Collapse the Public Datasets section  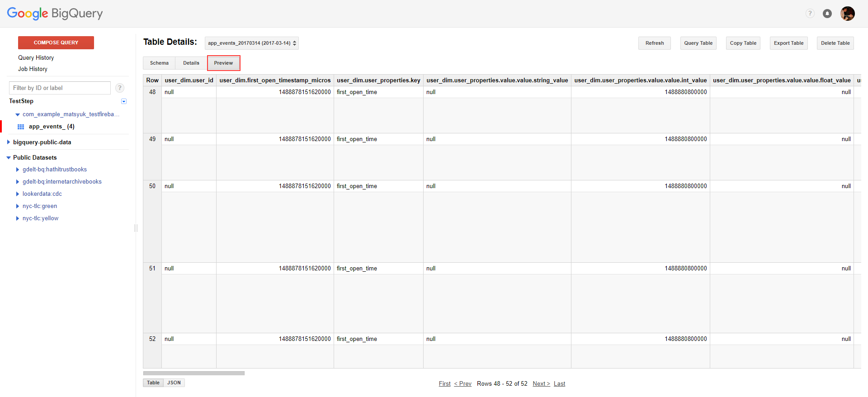click(9, 158)
